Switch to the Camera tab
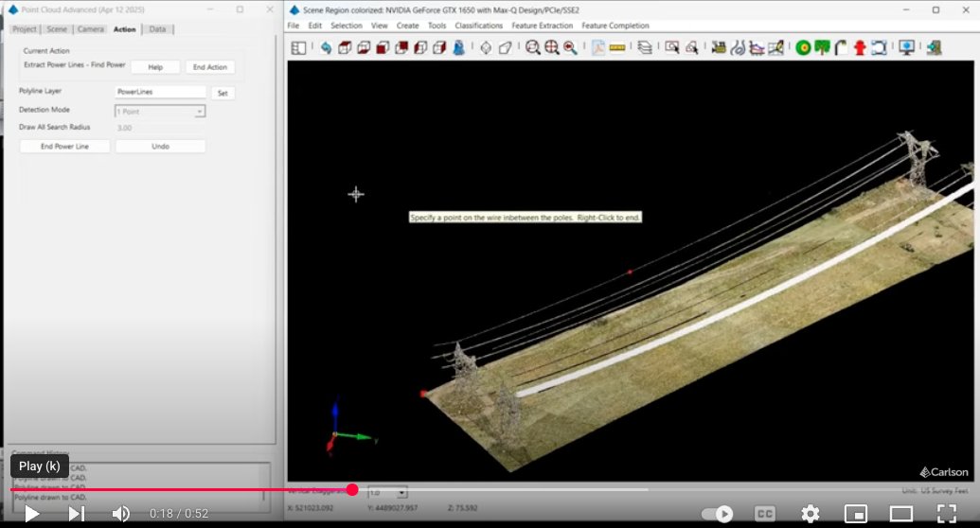The width and height of the screenshot is (980, 528). [x=91, y=29]
